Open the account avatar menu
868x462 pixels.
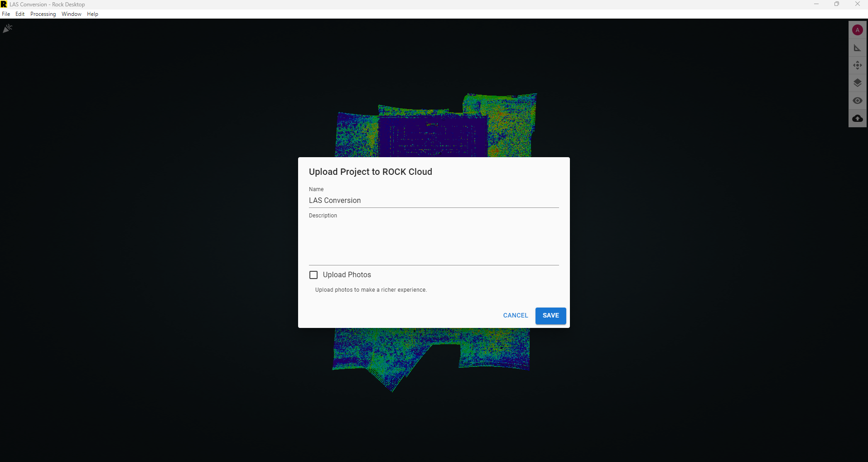tap(857, 29)
